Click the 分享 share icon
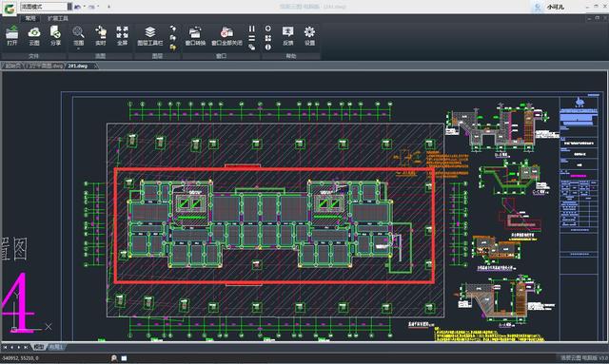This screenshot has width=609, height=364. 55,36
